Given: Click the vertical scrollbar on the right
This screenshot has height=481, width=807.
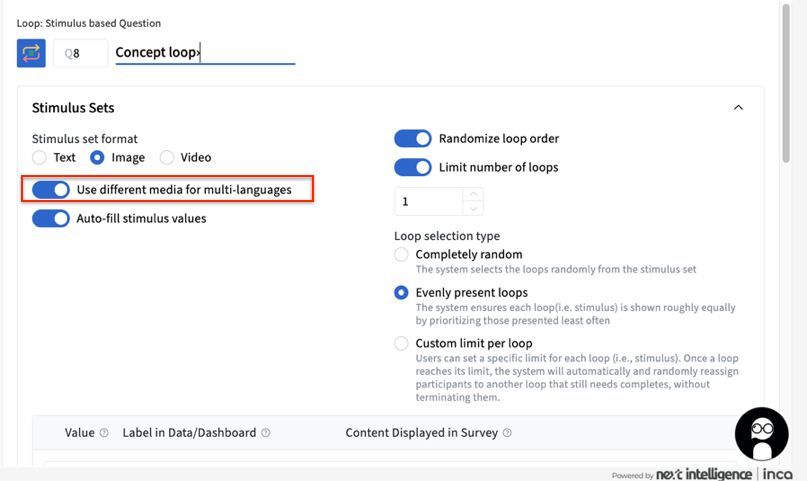Looking at the screenshot, I should point(787,80).
